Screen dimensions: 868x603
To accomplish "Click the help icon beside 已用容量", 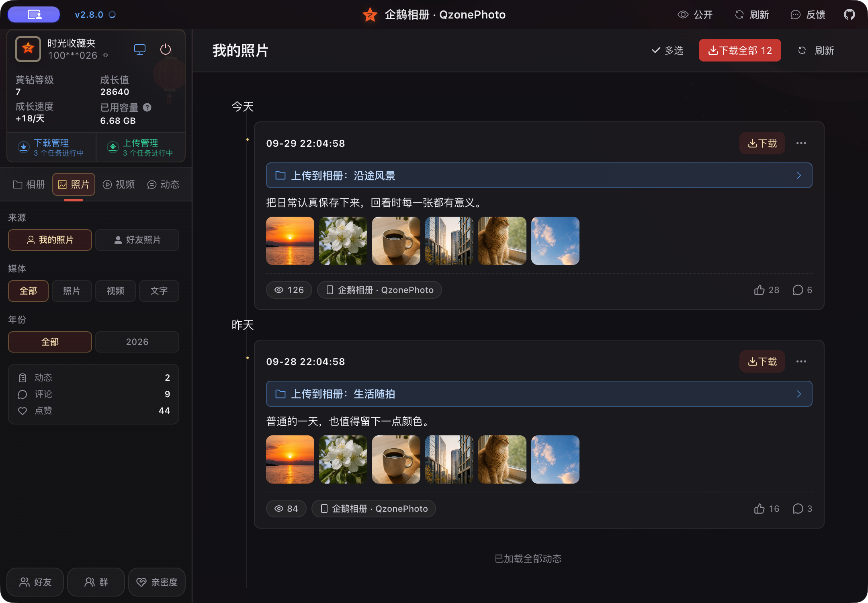I will (x=147, y=107).
